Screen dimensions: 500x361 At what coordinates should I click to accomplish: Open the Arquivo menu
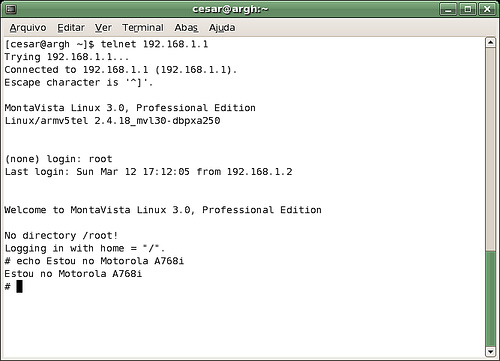pos(28,28)
